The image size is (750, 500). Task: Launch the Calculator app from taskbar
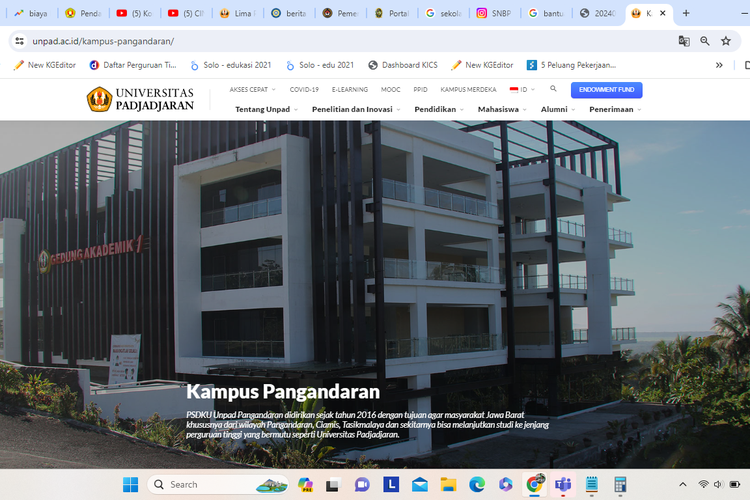[x=620, y=485]
